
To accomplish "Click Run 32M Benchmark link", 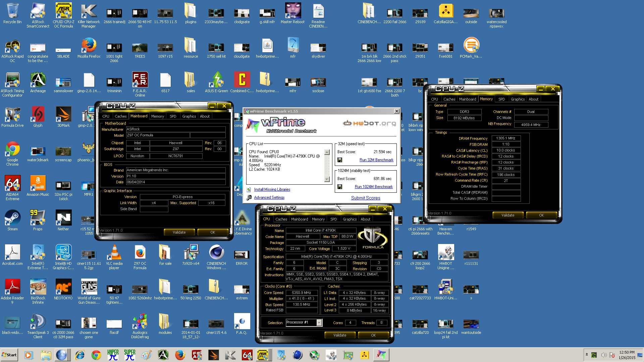I will [x=376, y=160].
